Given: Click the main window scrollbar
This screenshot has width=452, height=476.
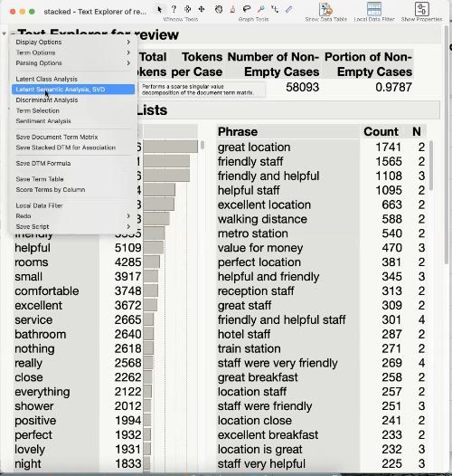Looking at the screenshot, I should pos(447,146).
